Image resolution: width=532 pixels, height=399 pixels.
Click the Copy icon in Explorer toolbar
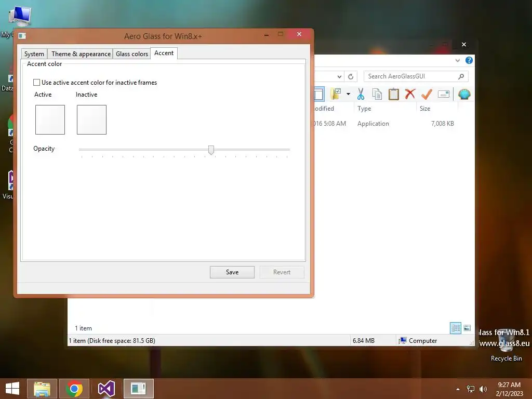(x=377, y=94)
